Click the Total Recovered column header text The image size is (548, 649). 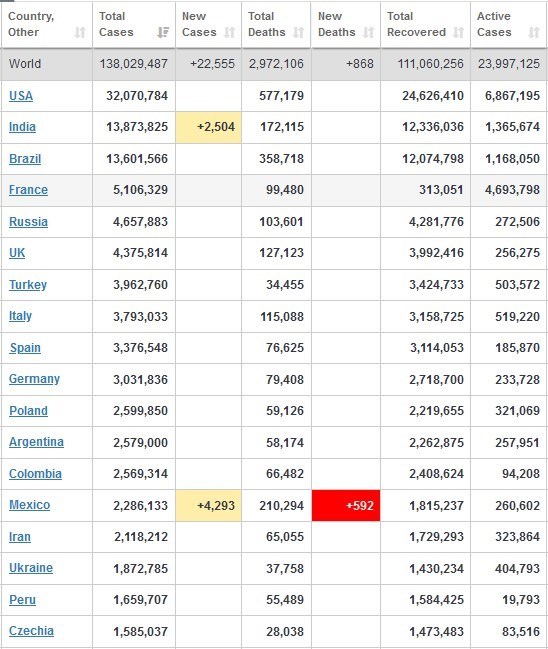[416, 24]
